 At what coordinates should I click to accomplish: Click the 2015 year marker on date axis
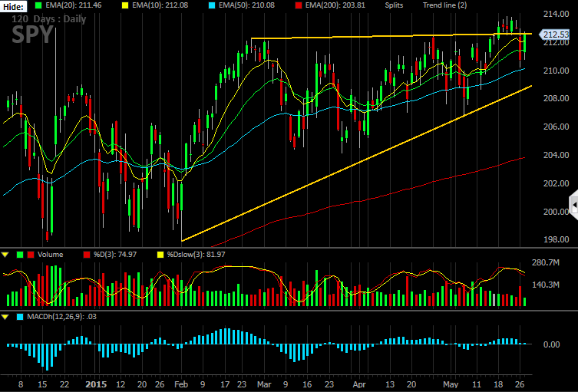point(95,384)
